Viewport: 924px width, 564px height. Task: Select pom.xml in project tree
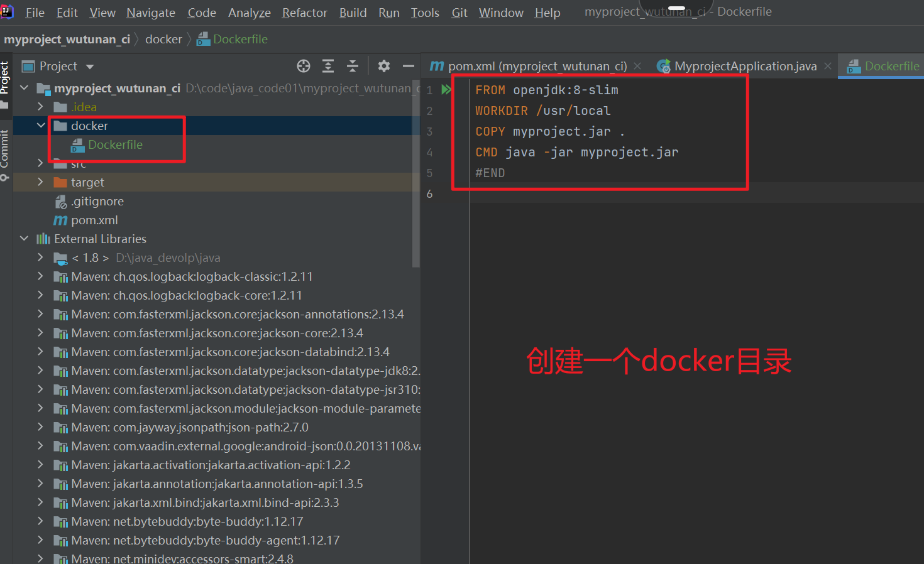click(x=94, y=220)
